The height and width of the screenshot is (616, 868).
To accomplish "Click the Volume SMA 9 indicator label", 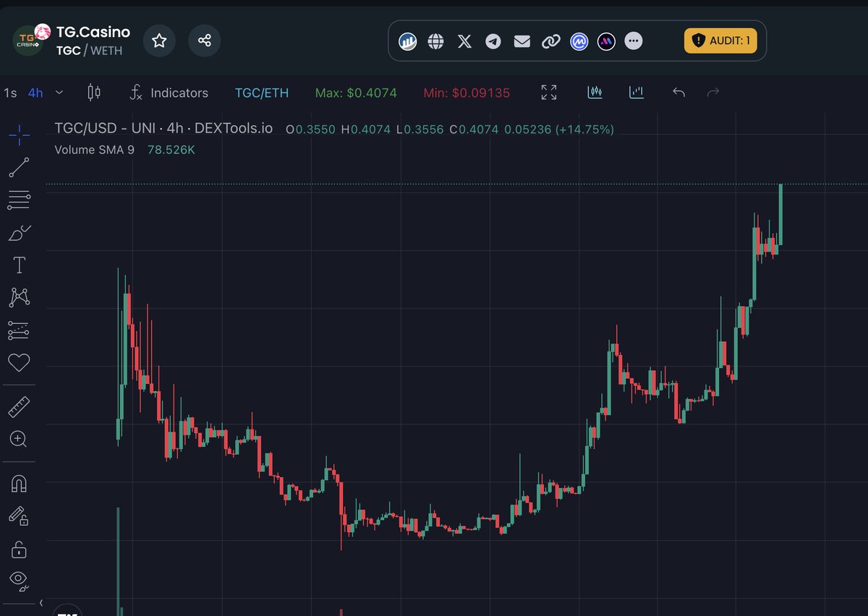I will tap(94, 150).
